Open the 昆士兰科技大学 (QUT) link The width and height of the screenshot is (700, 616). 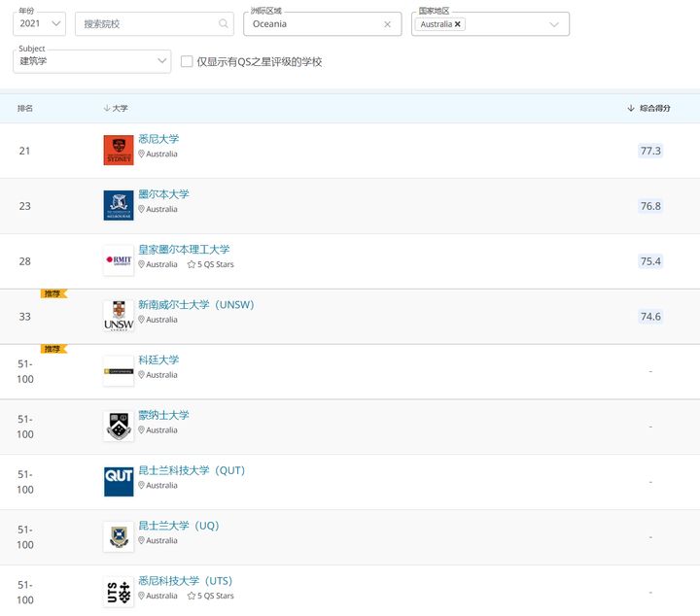tap(192, 470)
